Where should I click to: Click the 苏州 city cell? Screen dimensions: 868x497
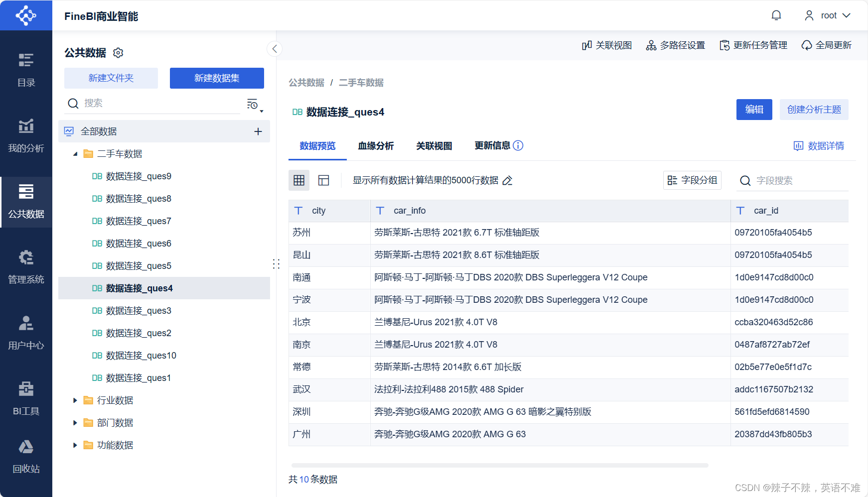pos(329,233)
